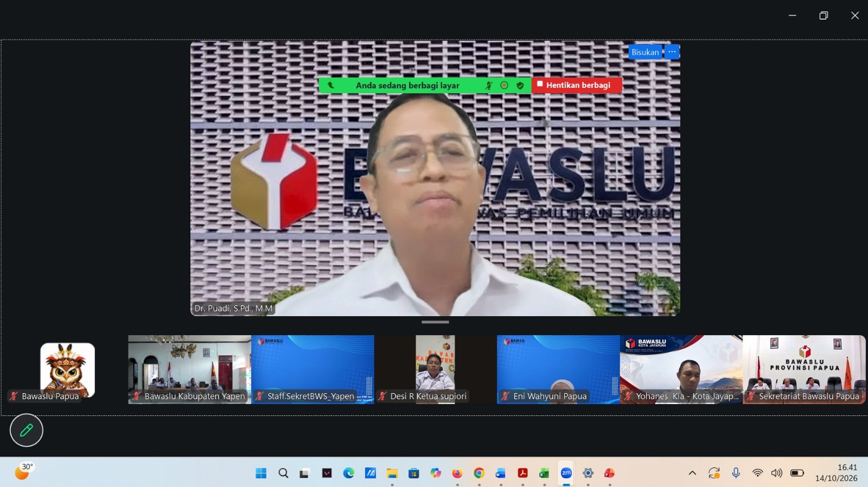
Task: Click the Bisukan button on main video
Action: pos(645,52)
